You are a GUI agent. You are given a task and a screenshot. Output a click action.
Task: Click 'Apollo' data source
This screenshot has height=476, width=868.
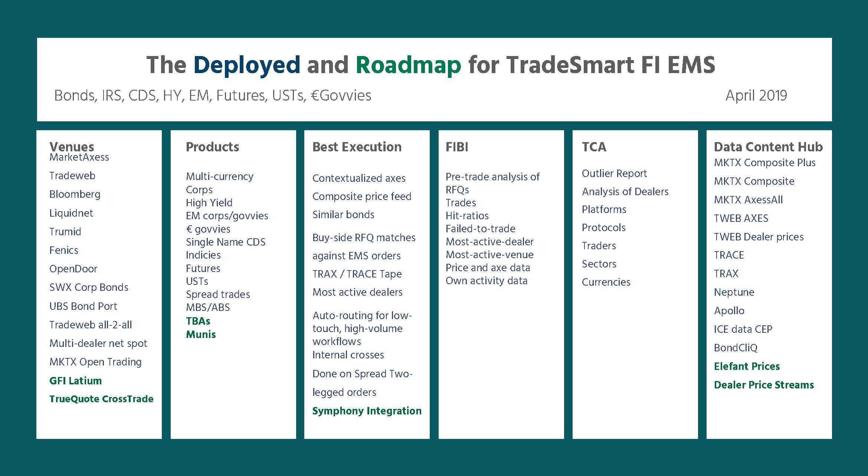729,311
